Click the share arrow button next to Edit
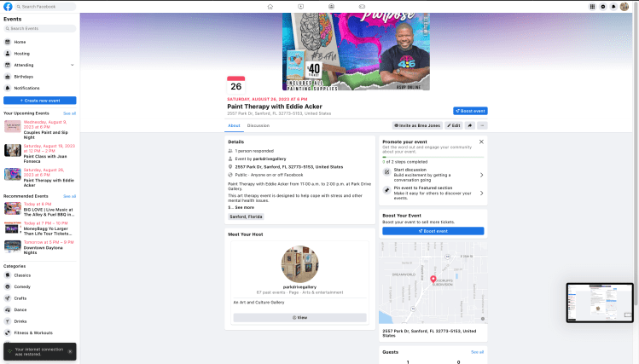Image resolution: width=639 pixels, height=364 pixels. click(x=469, y=125)
